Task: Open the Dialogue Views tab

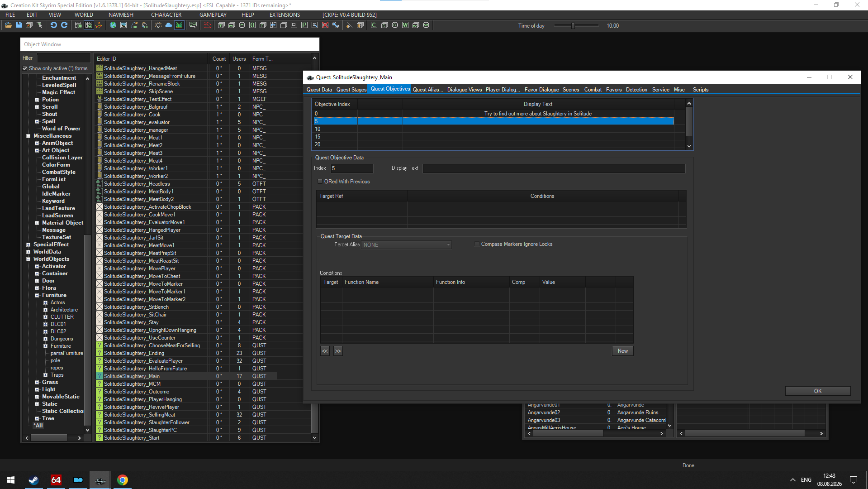Action: pyautogui.click(x=465, y=90)
